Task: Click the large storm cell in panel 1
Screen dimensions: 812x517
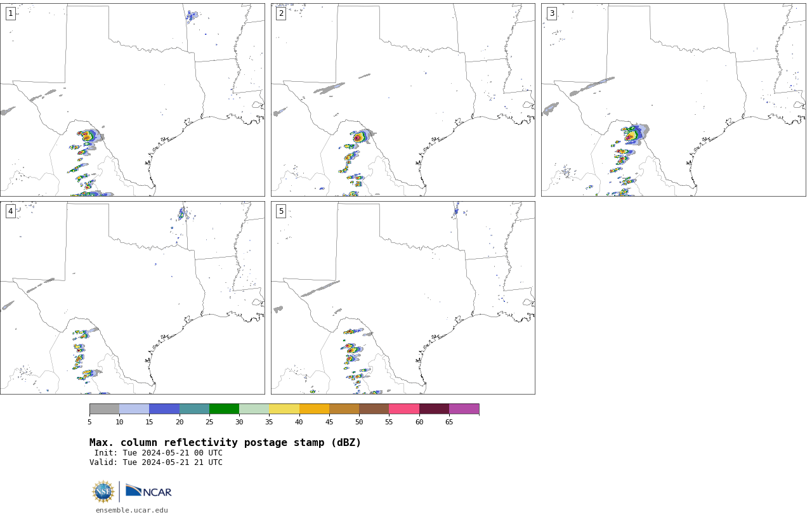Action: pyautogui.click(x=89, y=135)
